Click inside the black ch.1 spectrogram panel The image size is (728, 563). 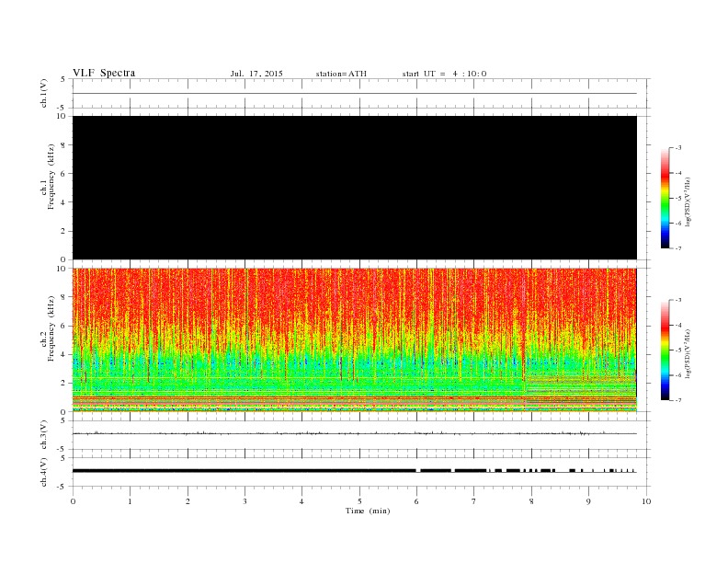355,188
